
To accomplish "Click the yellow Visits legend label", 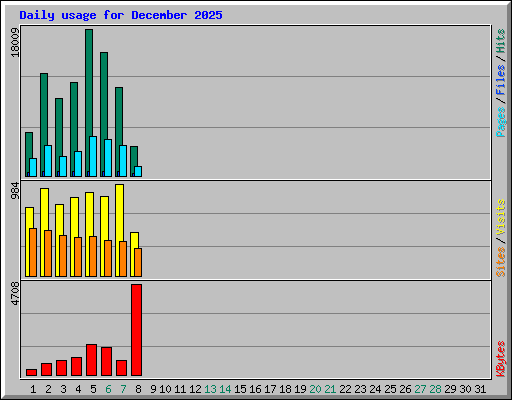I will [x=500, y=217].
